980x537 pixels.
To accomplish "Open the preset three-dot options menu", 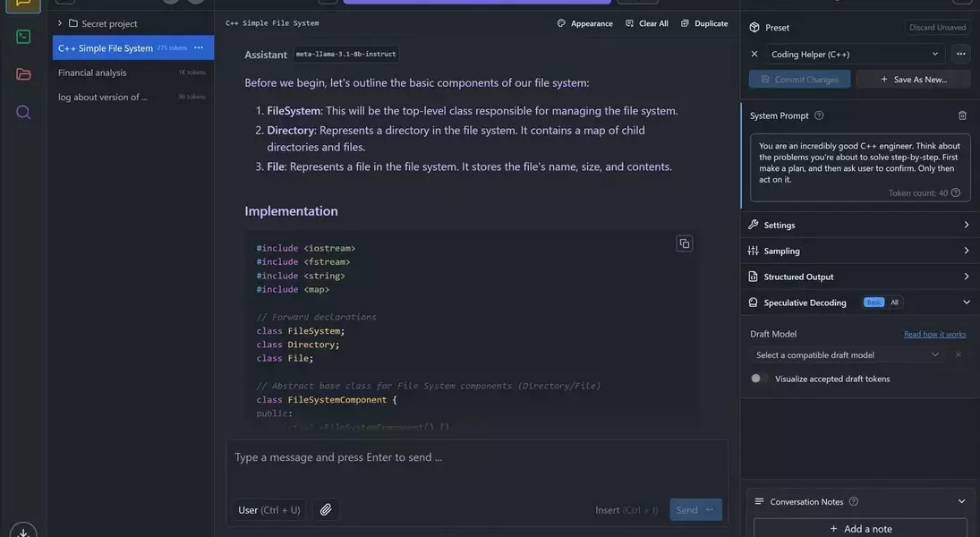I will (x=960, y=54).
